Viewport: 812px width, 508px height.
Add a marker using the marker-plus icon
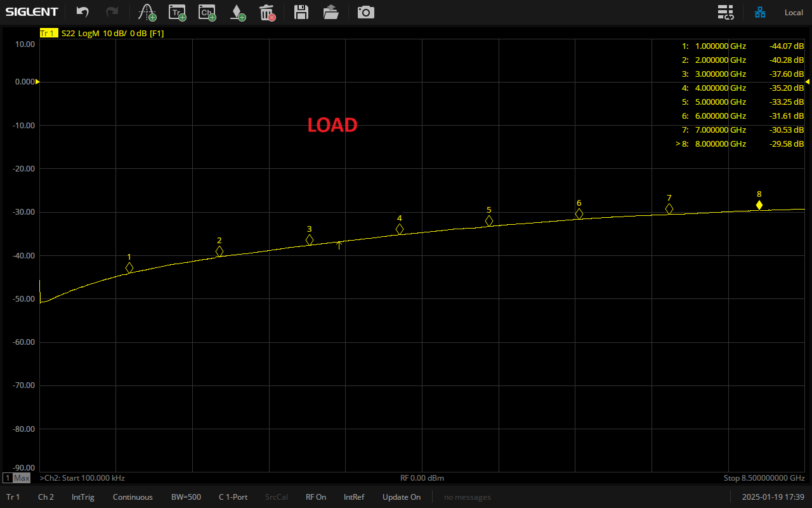[237, 12]
